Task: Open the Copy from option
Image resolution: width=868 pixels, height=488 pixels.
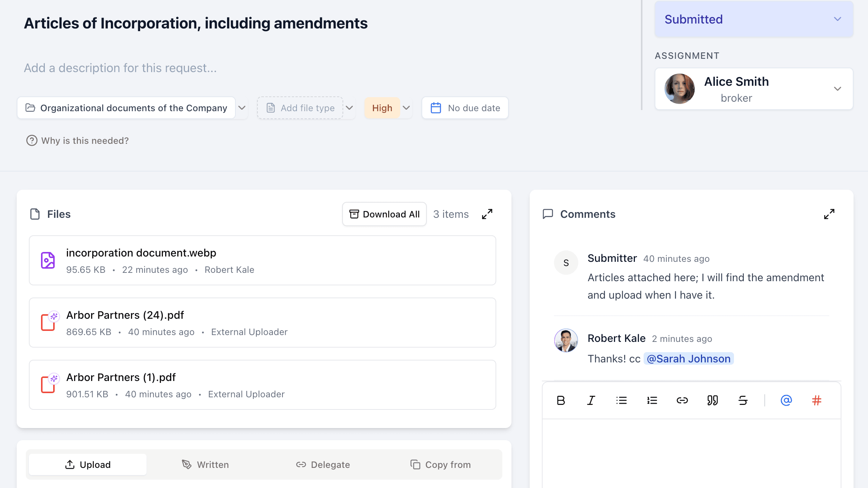Action: click(440, 464)
